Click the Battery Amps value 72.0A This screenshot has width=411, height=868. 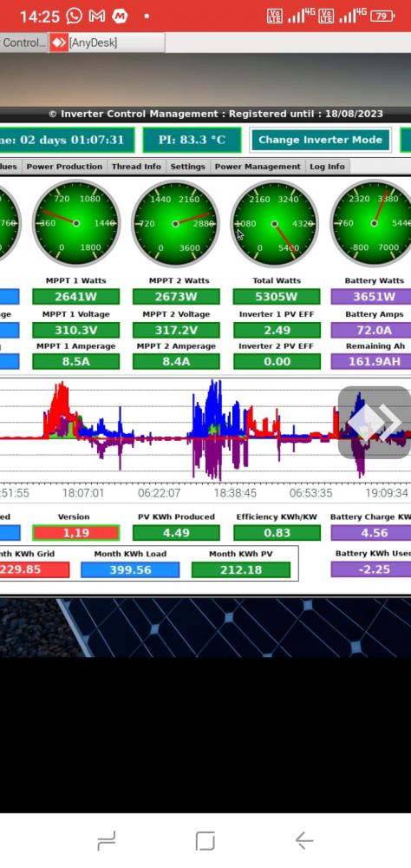(x=371, y=330)
